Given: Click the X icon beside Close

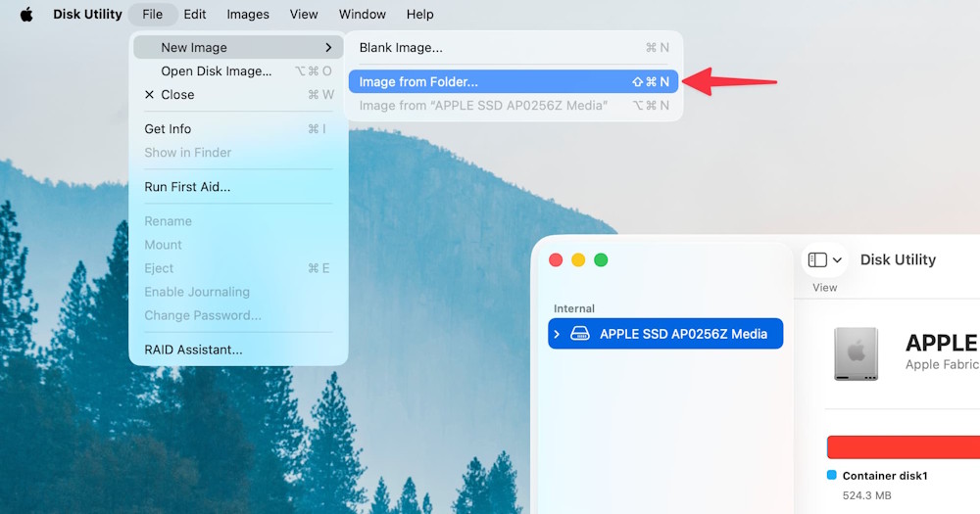Looking at the screenshot, I should click(149, 95).
